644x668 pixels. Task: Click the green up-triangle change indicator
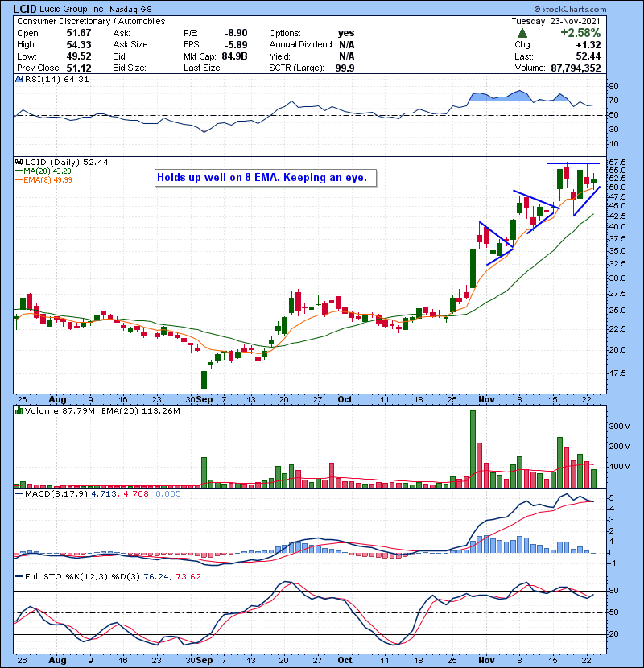tap(522, 33)
